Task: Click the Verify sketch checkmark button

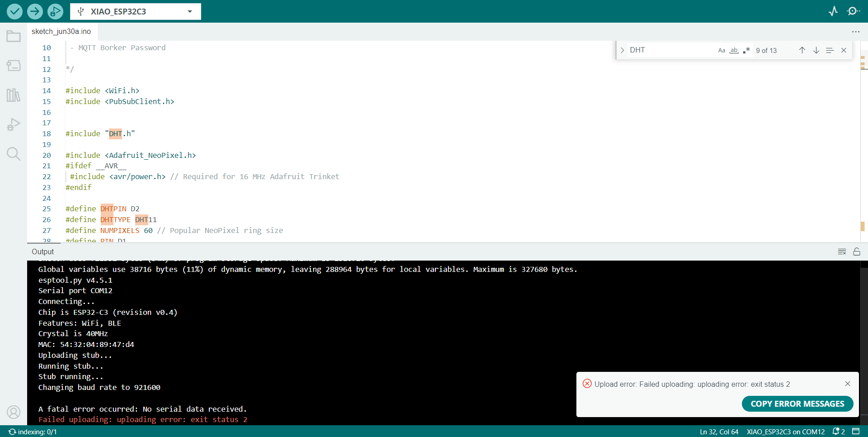Action: tap(14, 11)
